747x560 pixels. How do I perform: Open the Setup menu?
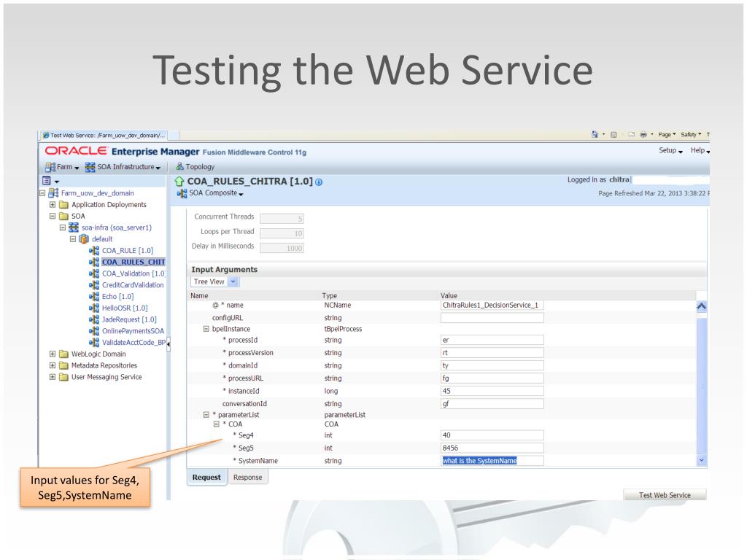pos(670,150)
